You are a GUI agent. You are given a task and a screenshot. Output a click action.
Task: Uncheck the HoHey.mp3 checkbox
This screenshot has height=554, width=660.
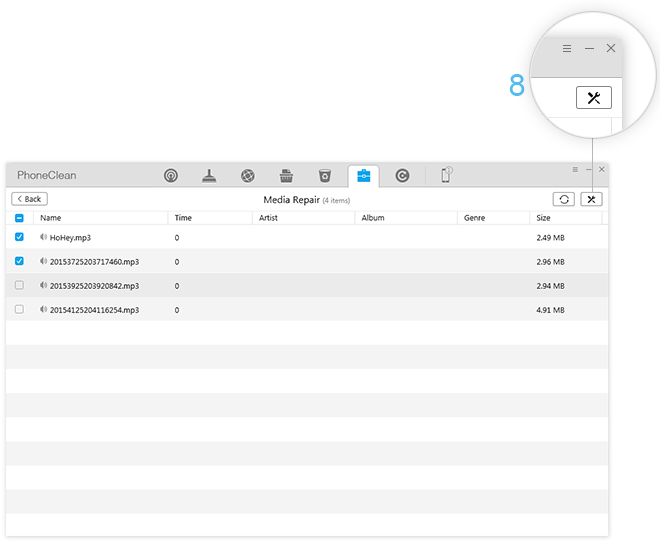[20, 237]
